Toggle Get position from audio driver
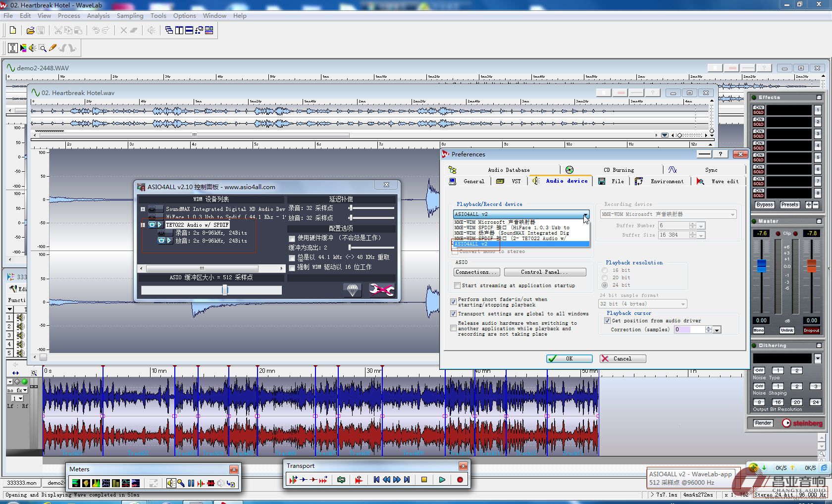The height and width of the screenshot is (504, 832). [607, 321]
